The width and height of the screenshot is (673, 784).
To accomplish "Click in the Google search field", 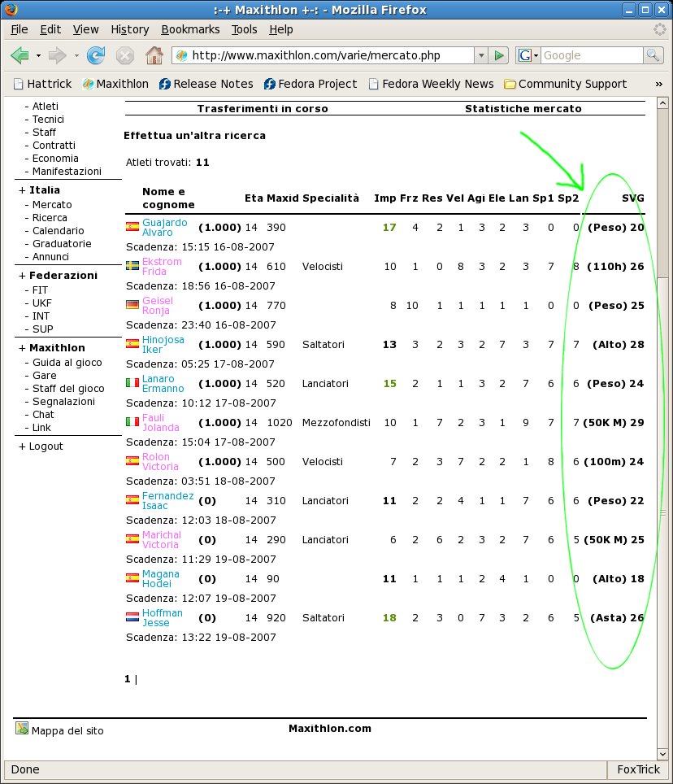I will [x=591, y=55].
